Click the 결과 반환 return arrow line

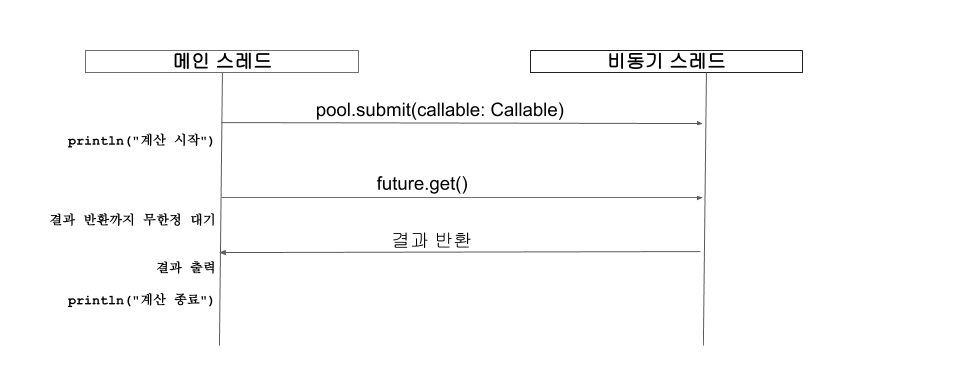(x=460, y=252)
